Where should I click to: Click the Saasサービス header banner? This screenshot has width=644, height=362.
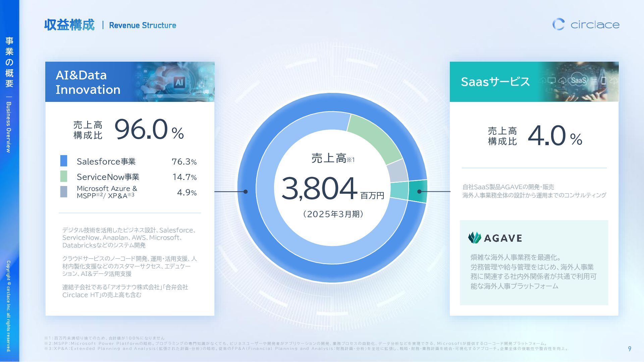[x=534, y=82]
